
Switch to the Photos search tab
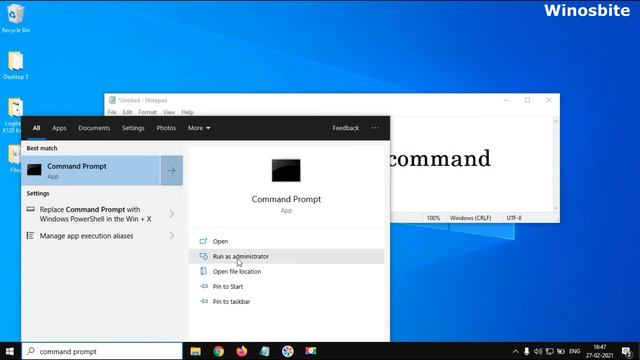pyautogui.click(x=166, y=128)
